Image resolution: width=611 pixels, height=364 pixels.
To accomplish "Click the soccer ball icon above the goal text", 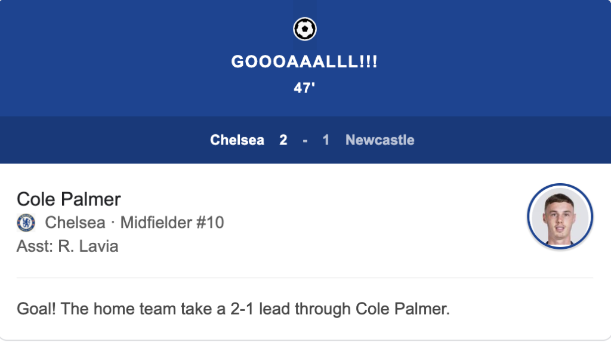I will coord(305,29).
